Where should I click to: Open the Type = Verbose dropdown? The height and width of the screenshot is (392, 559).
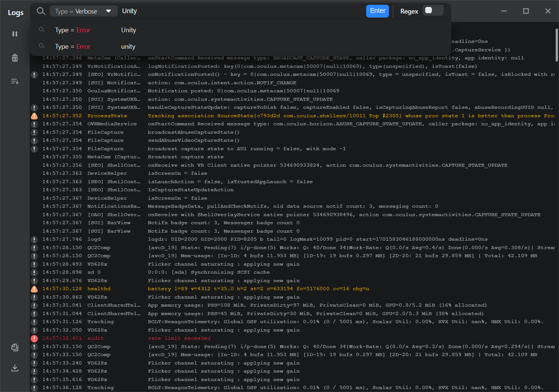tap(83, 11)
